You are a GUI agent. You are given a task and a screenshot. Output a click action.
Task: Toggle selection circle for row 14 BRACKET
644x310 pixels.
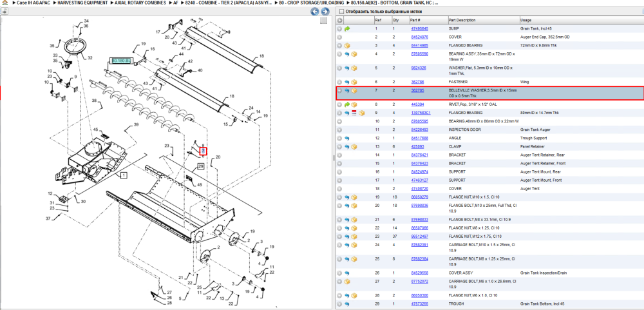click(339, 155)
